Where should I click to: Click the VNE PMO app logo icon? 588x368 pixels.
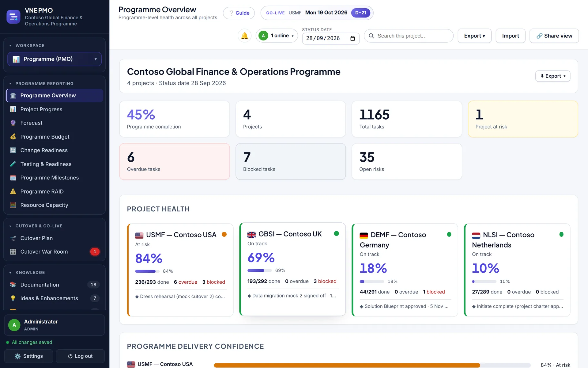tap(13, 17)
